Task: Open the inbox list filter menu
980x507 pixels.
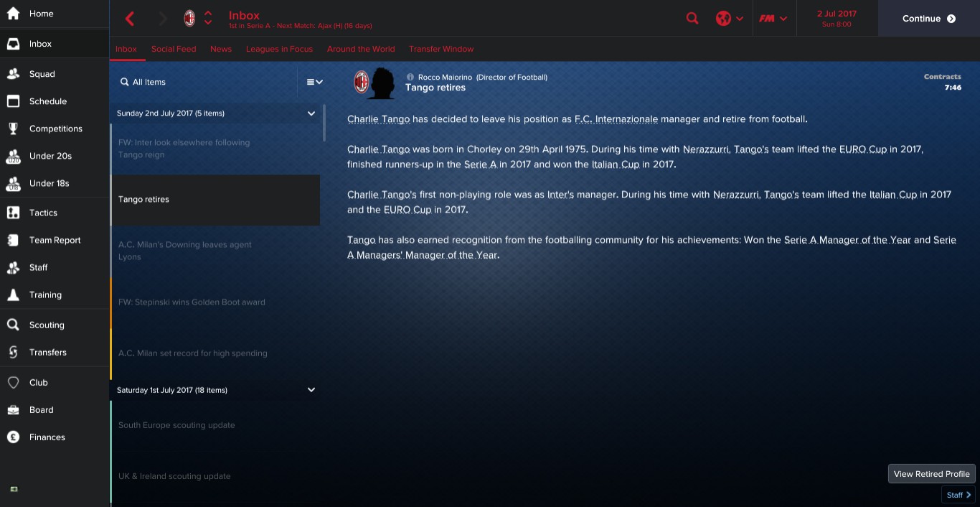Action: 314,82
